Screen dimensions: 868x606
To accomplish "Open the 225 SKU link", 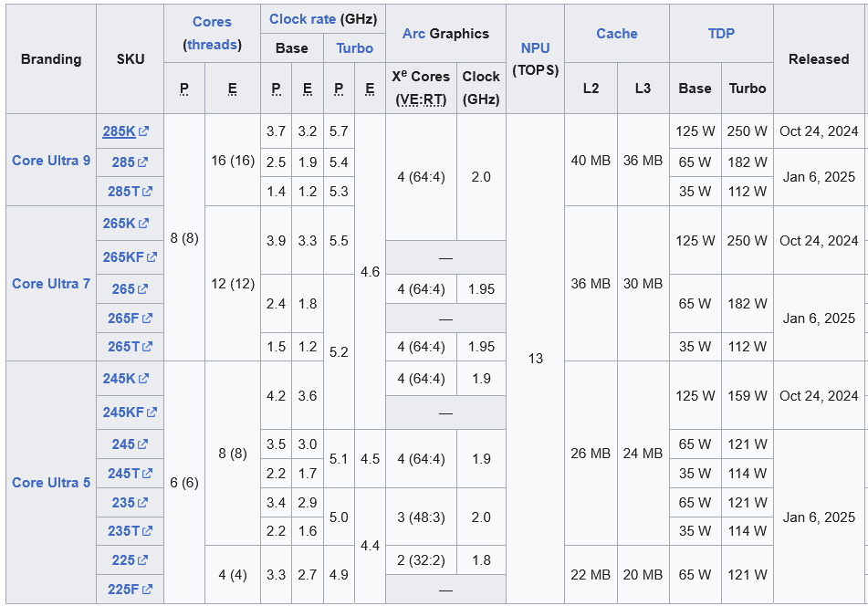I will pos(123,560).
